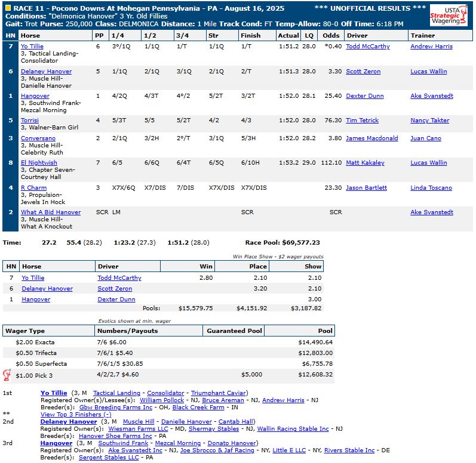Viewport: 476px width, 463px height.
Task: Open trainer Nancy Takter's profile
Action: pyautogui.click(x=430, y=121)
